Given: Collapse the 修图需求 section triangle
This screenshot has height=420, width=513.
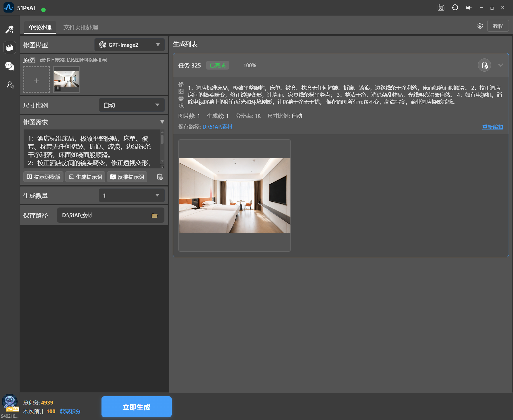Looking at the screenshot, I should coord(162,122).
